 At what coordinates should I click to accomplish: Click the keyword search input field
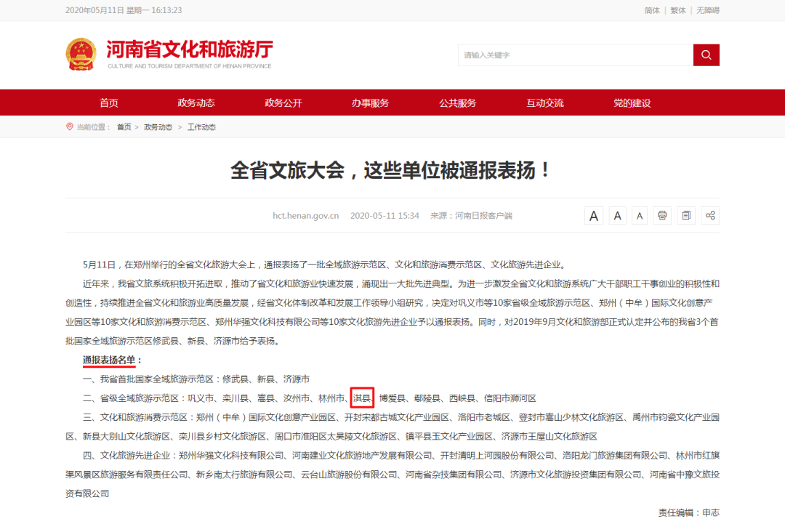tap(574, 55)
